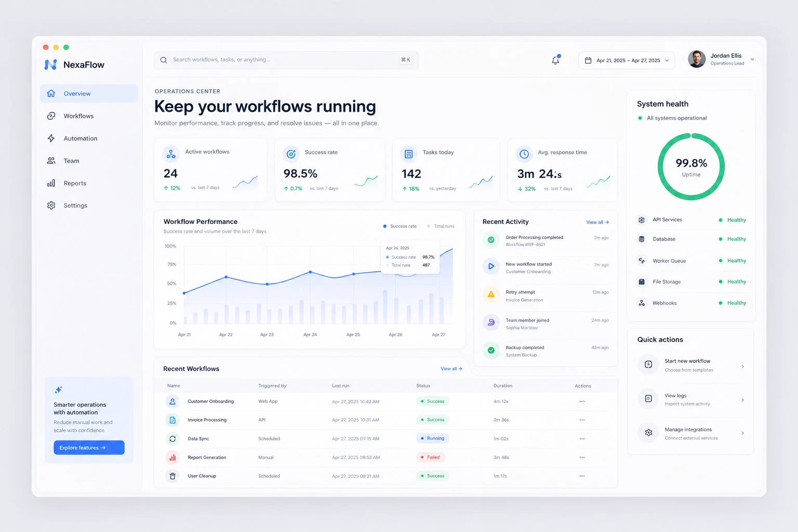
Task: Click the 99.8% uptime ring
Action: pyautogui.click(x=691, y=167)
